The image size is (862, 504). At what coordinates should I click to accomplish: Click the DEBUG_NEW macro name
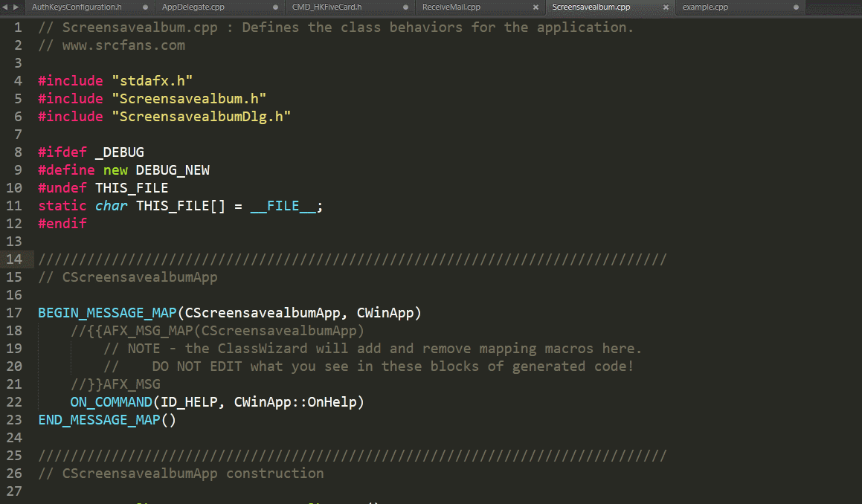pyautogui.click(x=173, y=170)
